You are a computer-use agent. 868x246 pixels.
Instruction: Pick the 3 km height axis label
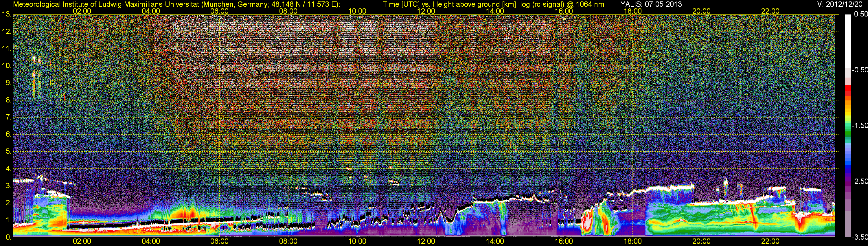(8, 186)
